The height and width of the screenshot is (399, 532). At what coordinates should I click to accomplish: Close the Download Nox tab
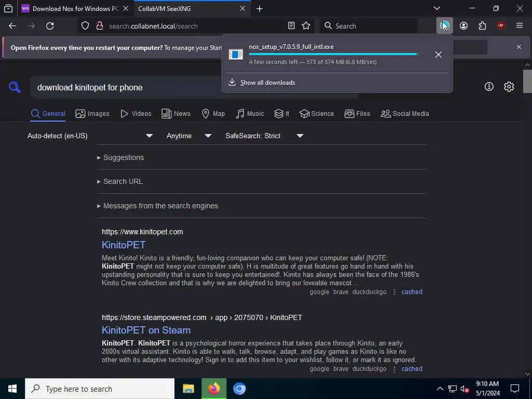pyautogui.click(x=126, y=8)
